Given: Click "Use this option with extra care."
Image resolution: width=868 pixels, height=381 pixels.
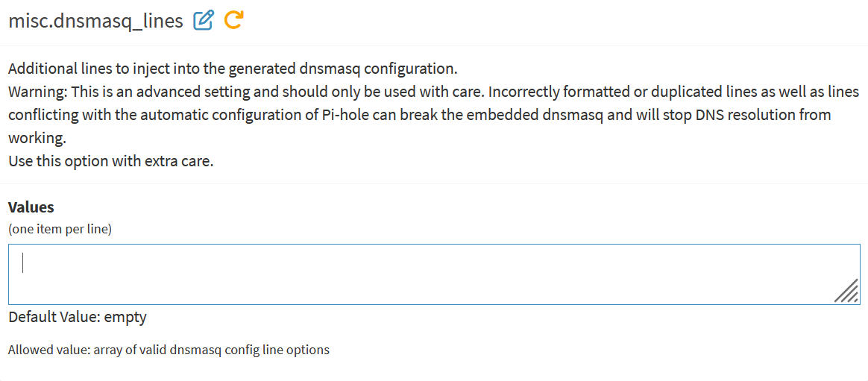Looking at the screenshot, I should click(111, 161).
